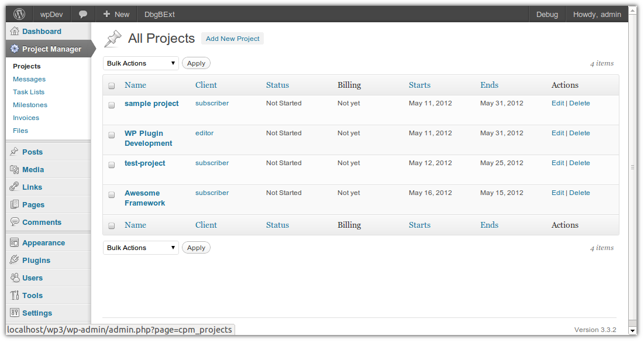The height and width of the screenshot is (342, 644).
Task: Delete the test-project row
Action: pos(580,163)
